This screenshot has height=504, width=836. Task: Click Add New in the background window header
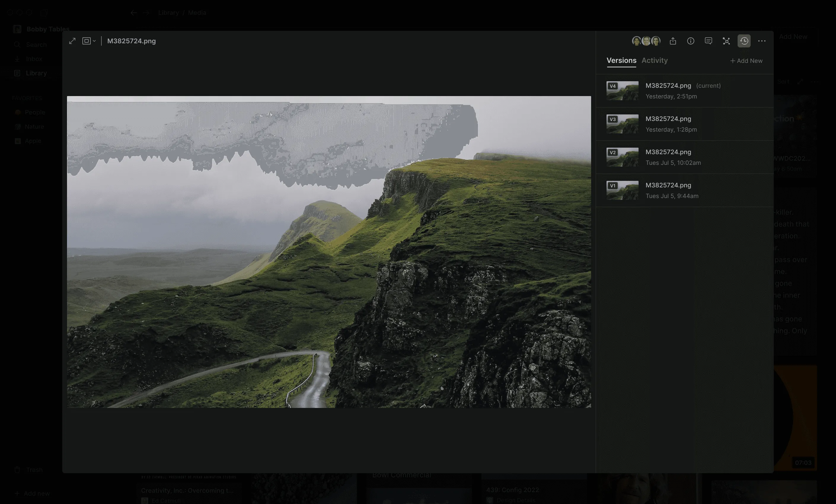[x=793, y=37]
